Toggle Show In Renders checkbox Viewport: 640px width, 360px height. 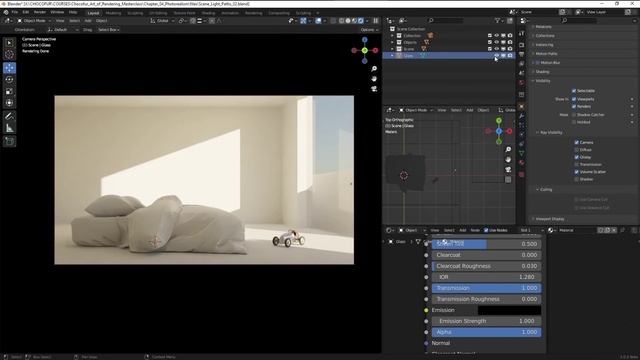pos(574,107)
